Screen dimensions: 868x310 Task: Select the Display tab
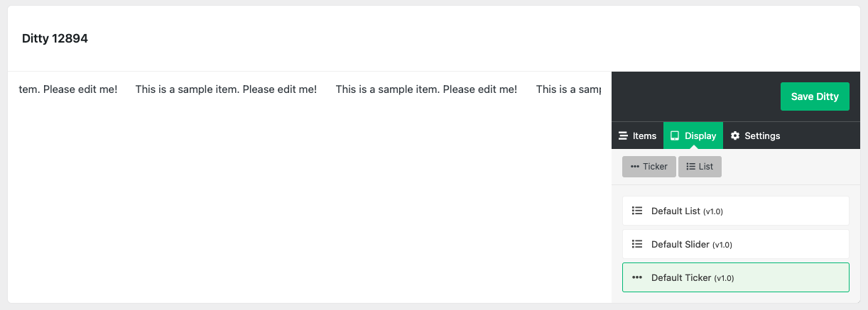point(693,135)
